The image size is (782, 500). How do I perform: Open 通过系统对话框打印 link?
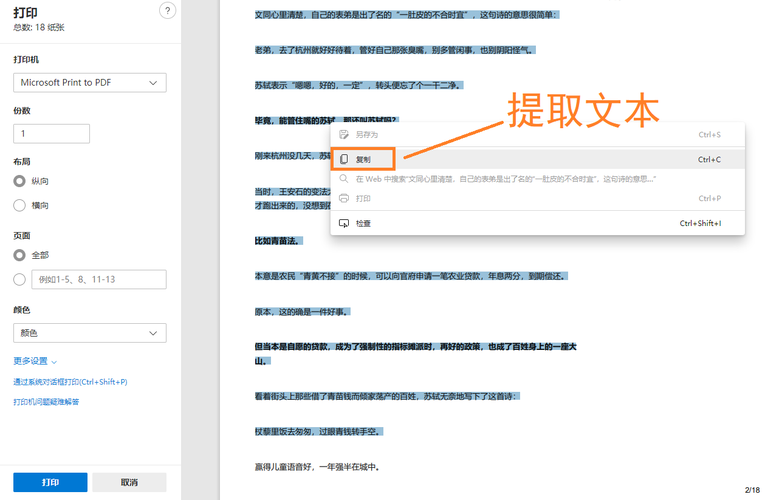[x=70, y=382]
